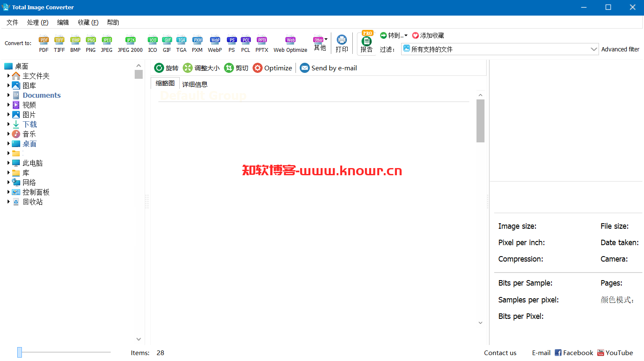Select the GIF conversion icon
Viewport: 644px width, 361px height.
(x=167, y=44)
